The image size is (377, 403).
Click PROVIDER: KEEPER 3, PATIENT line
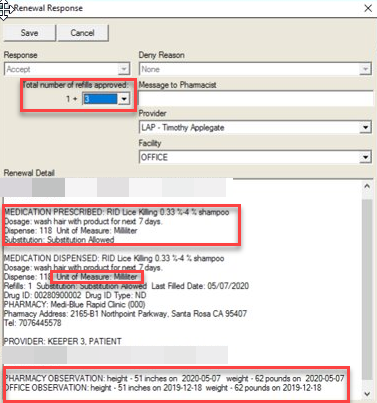click(62, 342)
